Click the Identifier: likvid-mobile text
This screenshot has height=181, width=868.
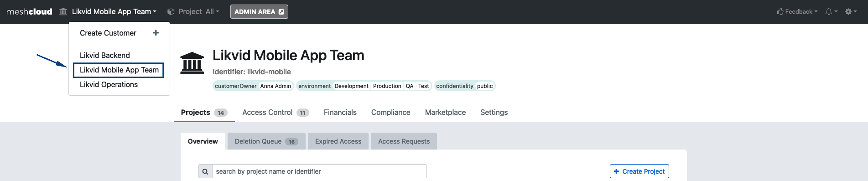[x=252, y=72]
